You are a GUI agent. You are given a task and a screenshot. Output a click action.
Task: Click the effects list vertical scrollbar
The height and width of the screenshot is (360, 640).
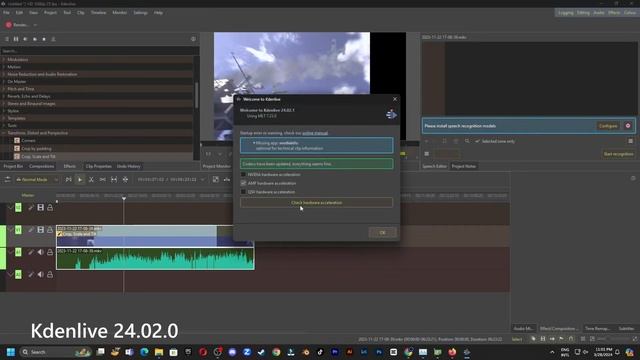coord(196,95)
